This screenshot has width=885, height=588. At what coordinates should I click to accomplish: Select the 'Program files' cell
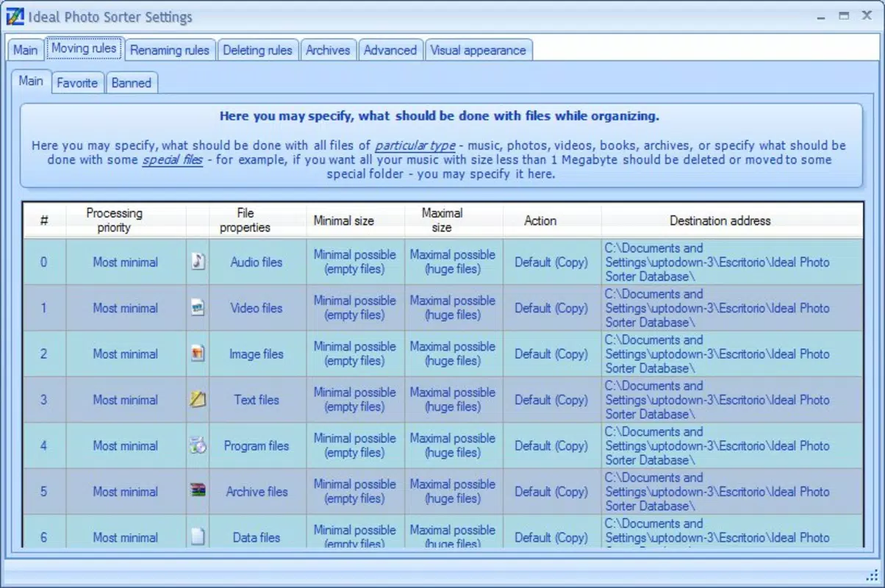coord(257,445)
